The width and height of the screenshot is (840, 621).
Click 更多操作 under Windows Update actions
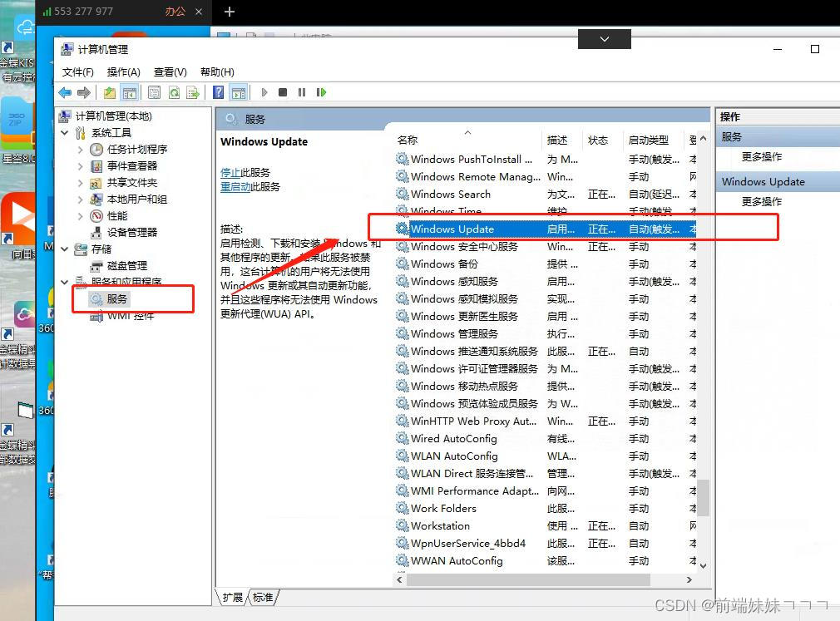(761, 202)
